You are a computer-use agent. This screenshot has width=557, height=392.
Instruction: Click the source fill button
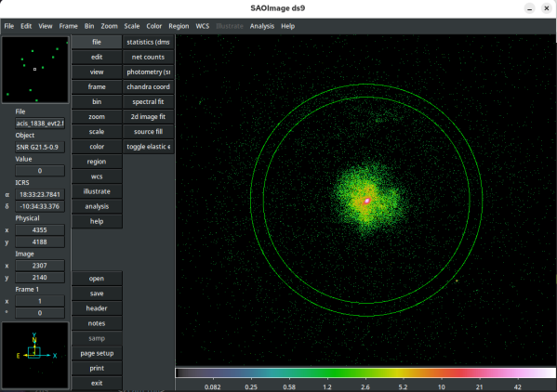click(x=148, y=132)
